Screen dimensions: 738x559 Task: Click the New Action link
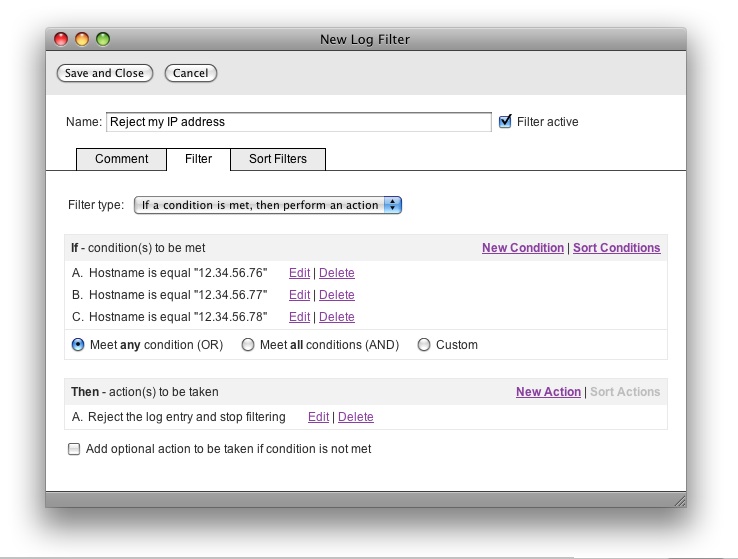coord(548,392)
